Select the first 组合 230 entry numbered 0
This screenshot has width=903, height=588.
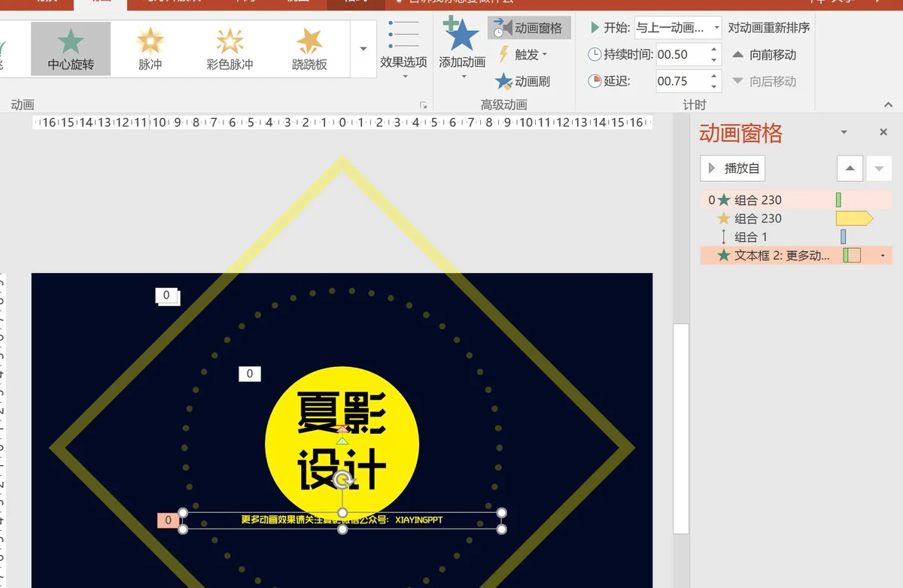pos(796,200)
